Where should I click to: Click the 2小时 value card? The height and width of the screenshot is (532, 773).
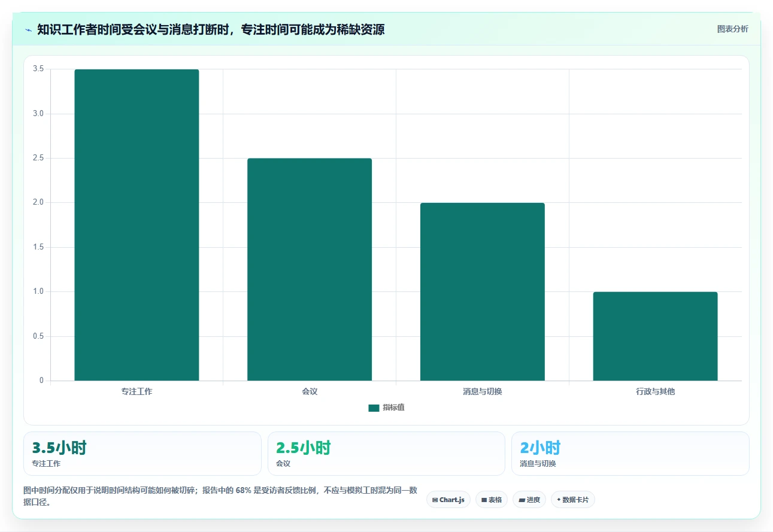[630, 454]
